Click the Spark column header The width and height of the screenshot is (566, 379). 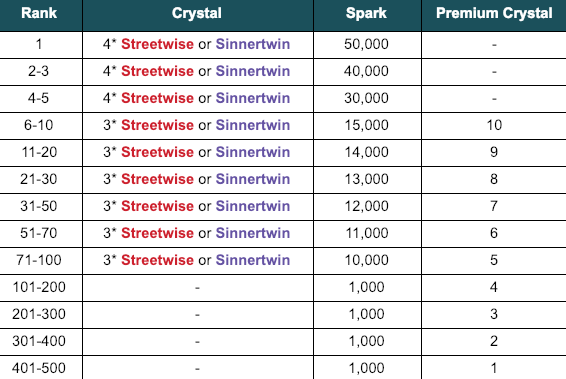(x=366, y=13)
